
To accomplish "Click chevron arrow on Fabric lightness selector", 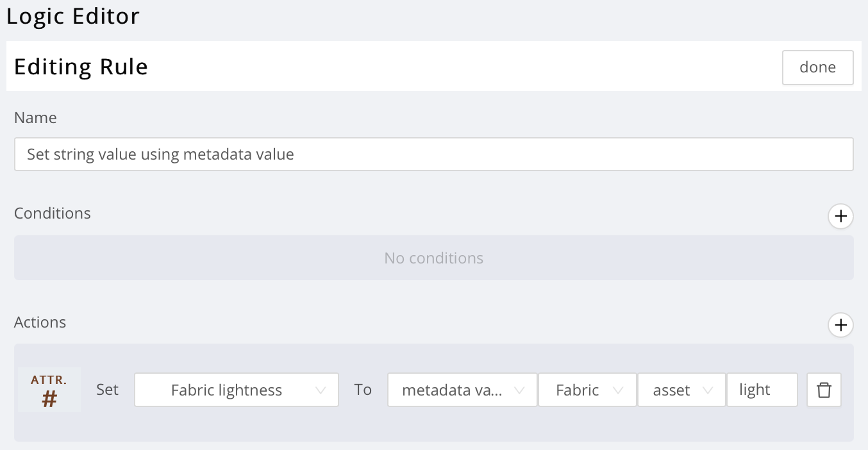I will [321, 390].
